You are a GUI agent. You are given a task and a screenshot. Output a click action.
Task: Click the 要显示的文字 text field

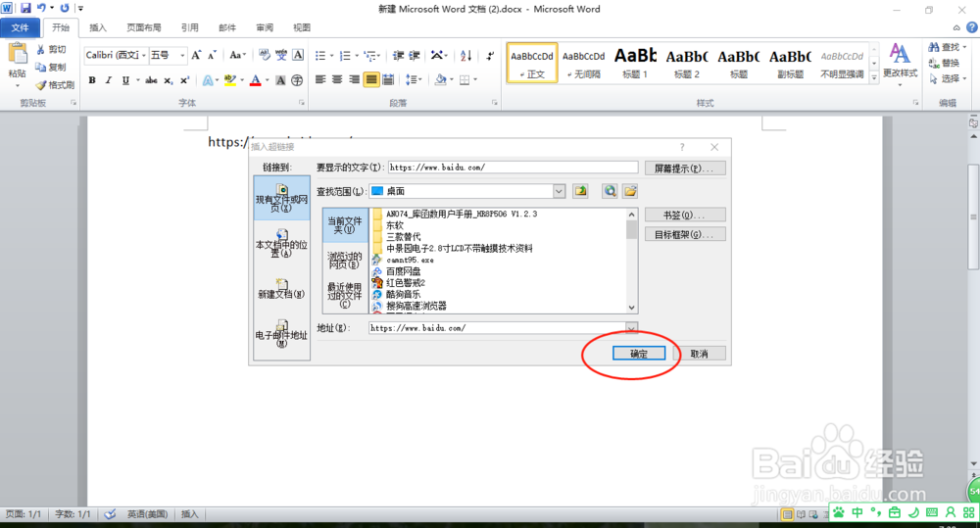[513, 168]
